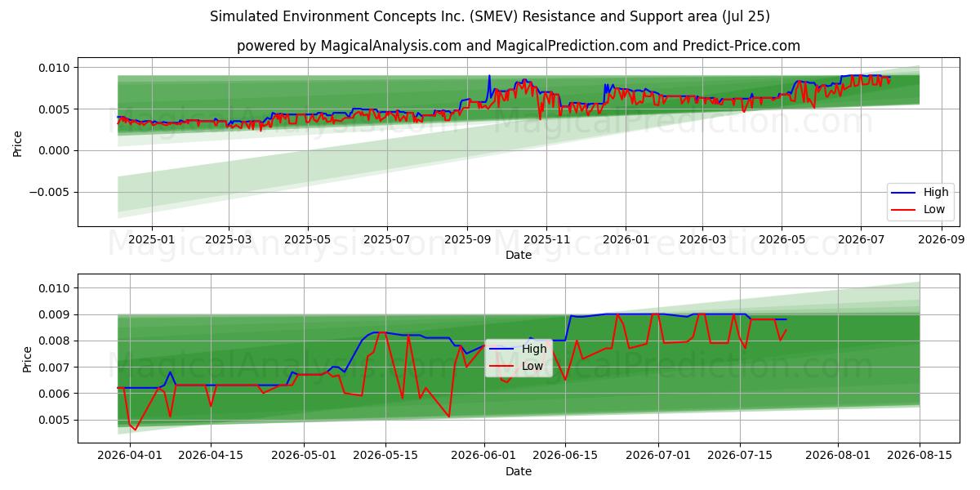Click the '2026-05-15' tick label
Screen dimensions: 980x490
(385, 456)
